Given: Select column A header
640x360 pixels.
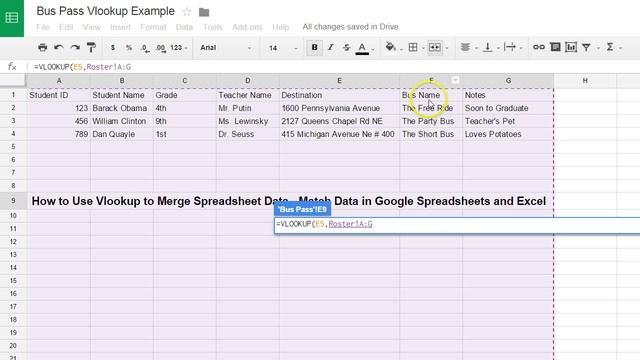Looking at the screenshot, I should [x=59, y=81].
